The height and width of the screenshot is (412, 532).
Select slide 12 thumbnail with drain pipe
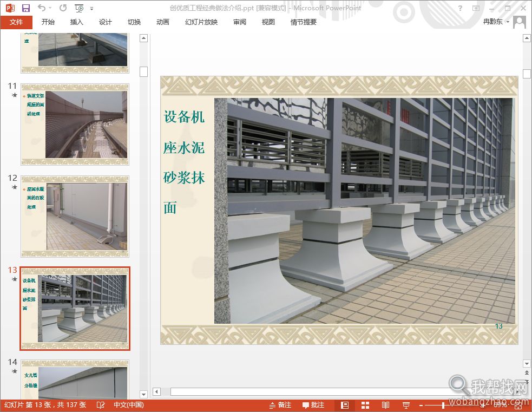coord(75,217)
